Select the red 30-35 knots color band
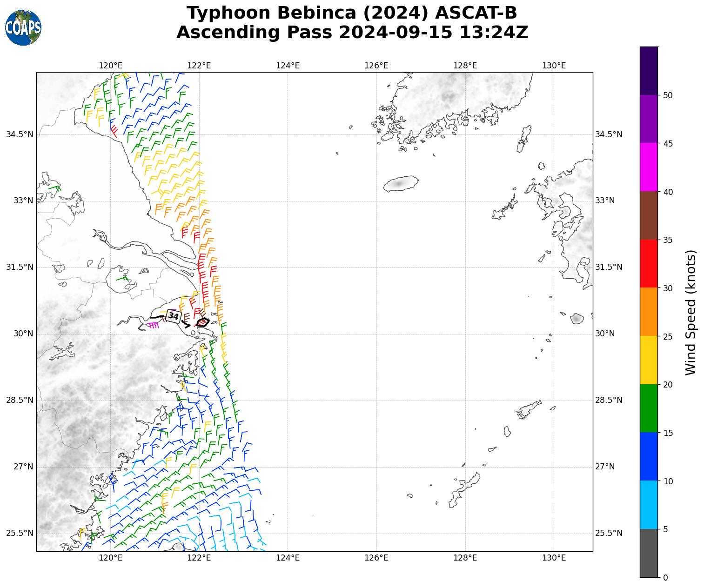Image resolution: width=704 pixels, height=588 pixels. (x=649, y=263)
